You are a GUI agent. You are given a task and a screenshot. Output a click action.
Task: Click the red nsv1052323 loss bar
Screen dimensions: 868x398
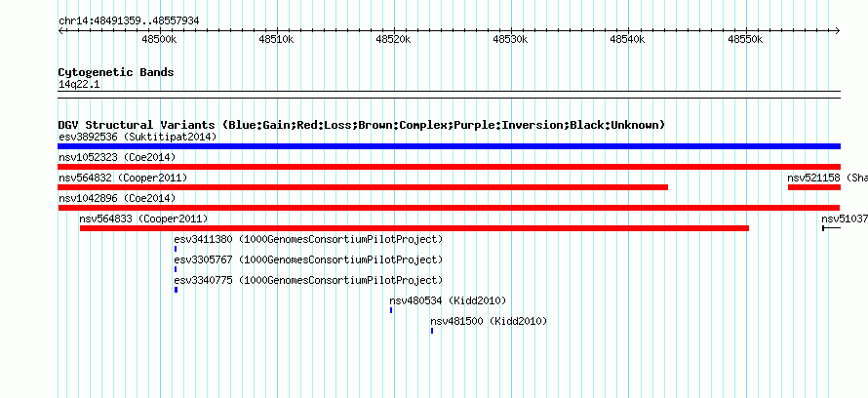449,167
